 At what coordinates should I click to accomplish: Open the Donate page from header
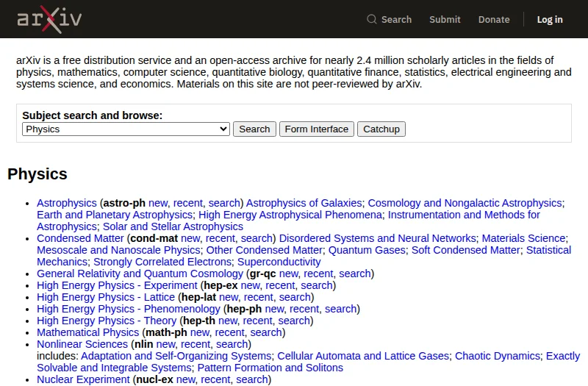click(x=494, y=20)
